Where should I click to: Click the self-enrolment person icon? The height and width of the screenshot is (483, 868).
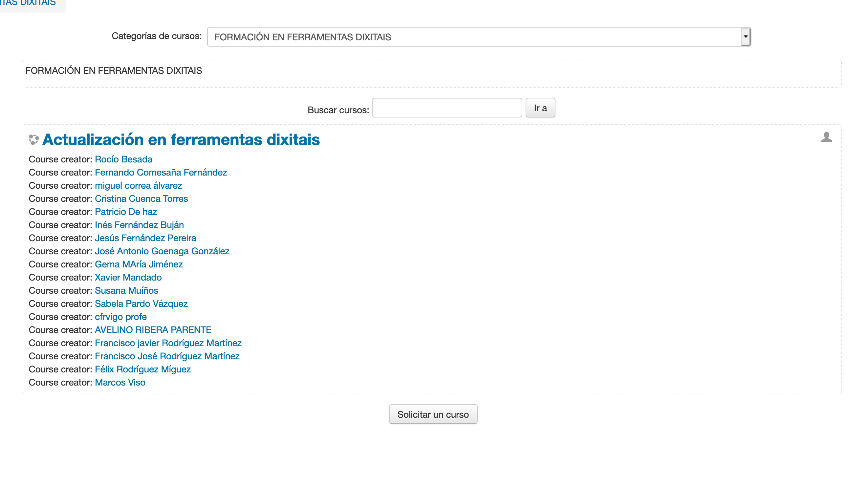coord(826,137)
